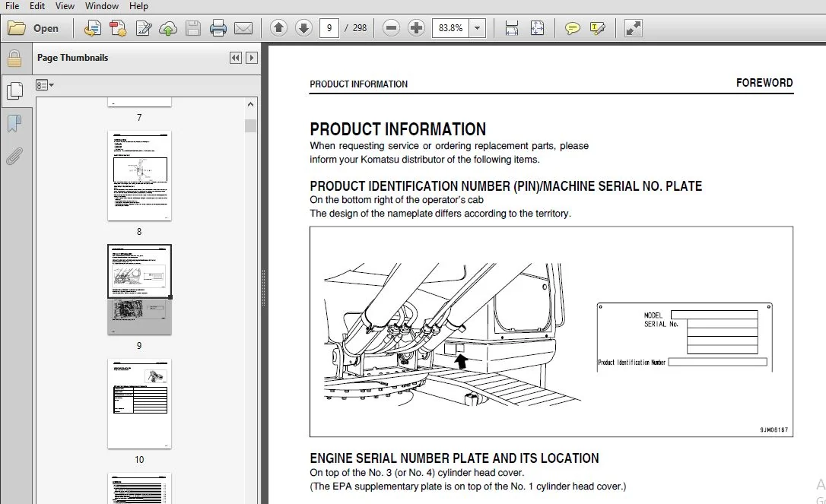Open the Help menu

tap(138, 6)
